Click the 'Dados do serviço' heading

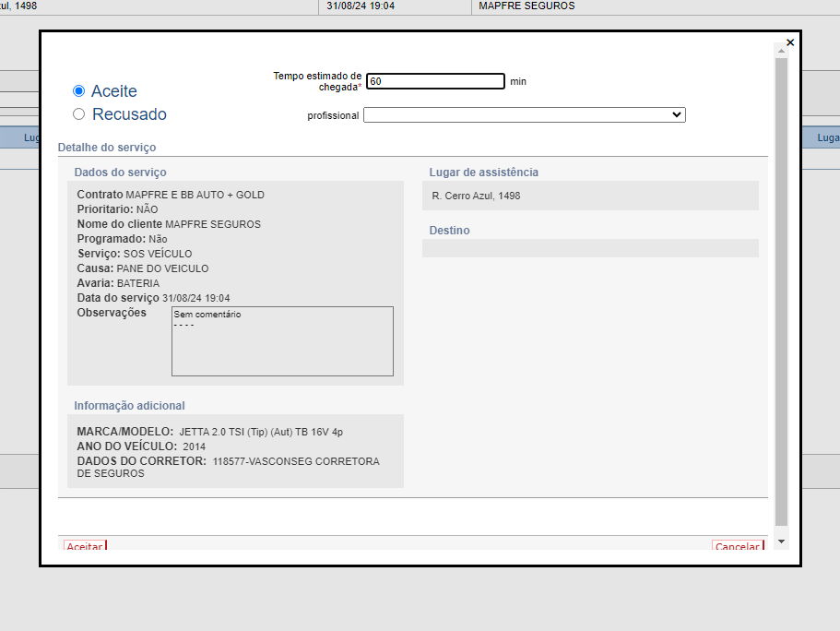tap(120, 173)
